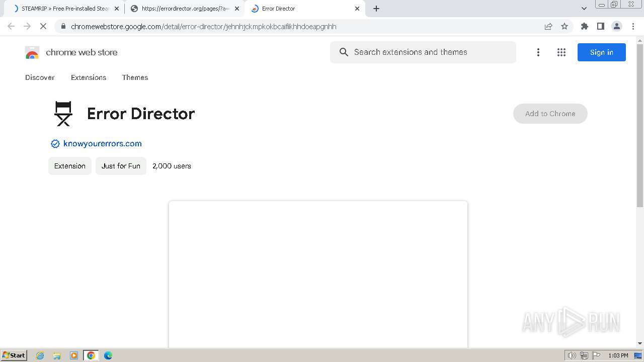Open Windows Explorer from taskbar
Viewport: 644px width, 362px height.
57,355
